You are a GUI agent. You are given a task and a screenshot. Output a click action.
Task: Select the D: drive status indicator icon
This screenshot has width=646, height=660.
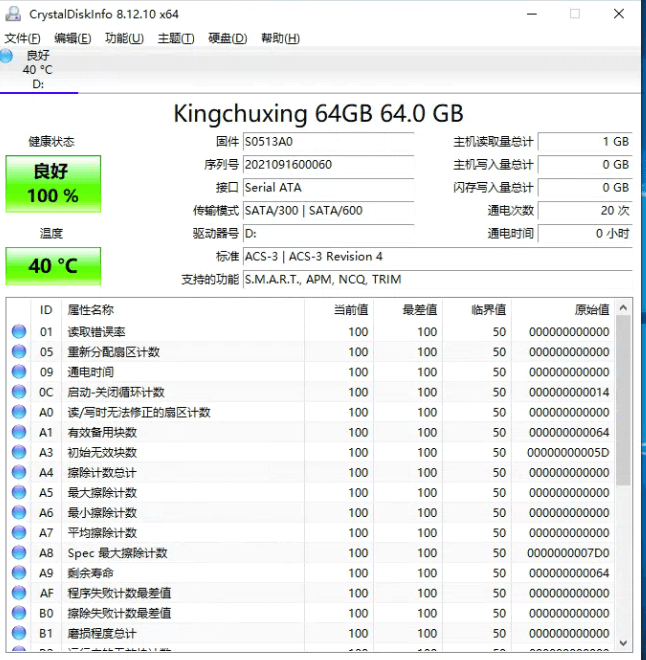click(6, 56)
